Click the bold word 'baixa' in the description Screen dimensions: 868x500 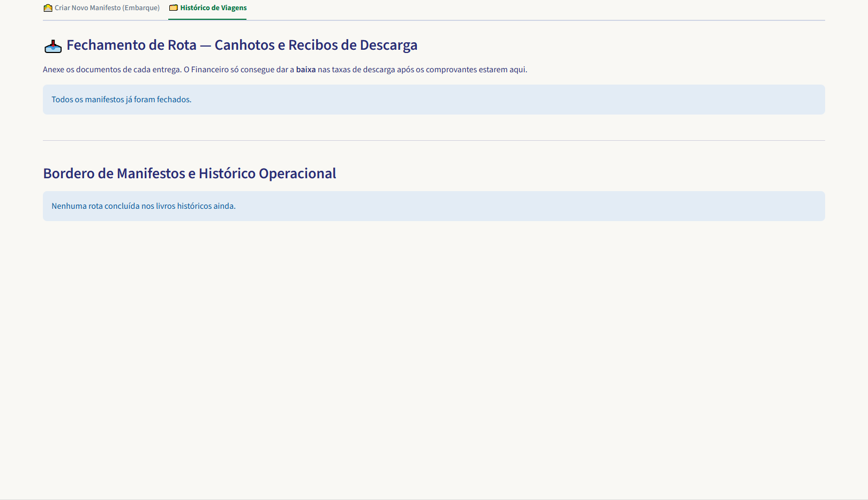[x=306, y=70]
